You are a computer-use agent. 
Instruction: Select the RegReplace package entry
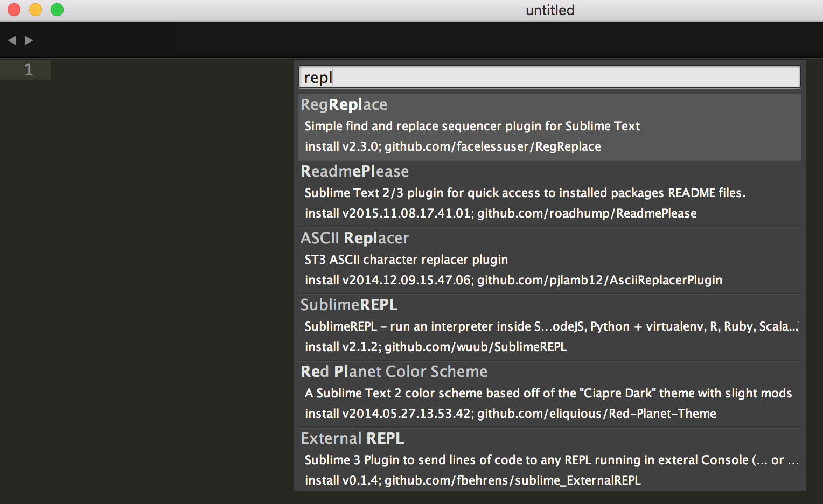coord(549,127)
